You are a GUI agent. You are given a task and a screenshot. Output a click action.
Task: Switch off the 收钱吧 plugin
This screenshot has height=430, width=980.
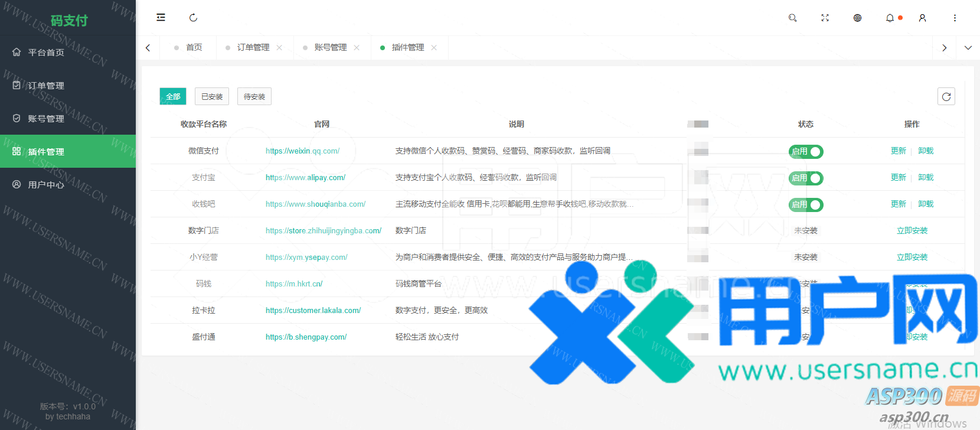(x=806, y=205)
